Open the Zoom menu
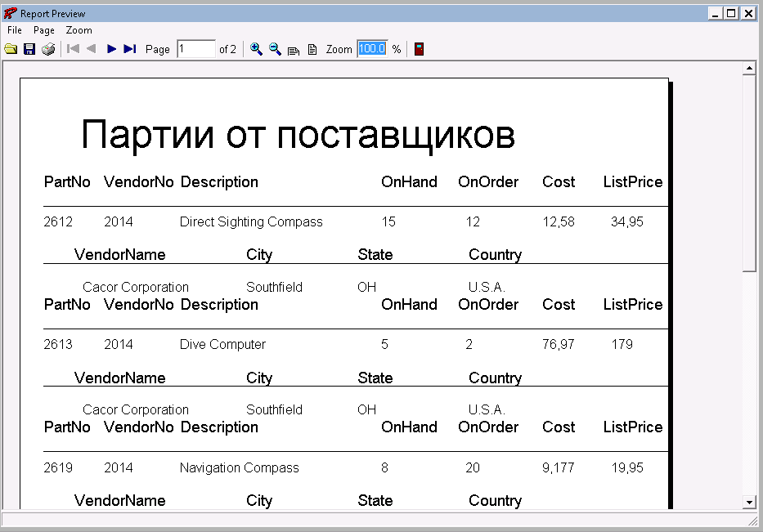Viewport: 763px width, 532px height. pyautogui.click(x=79, y=30)
